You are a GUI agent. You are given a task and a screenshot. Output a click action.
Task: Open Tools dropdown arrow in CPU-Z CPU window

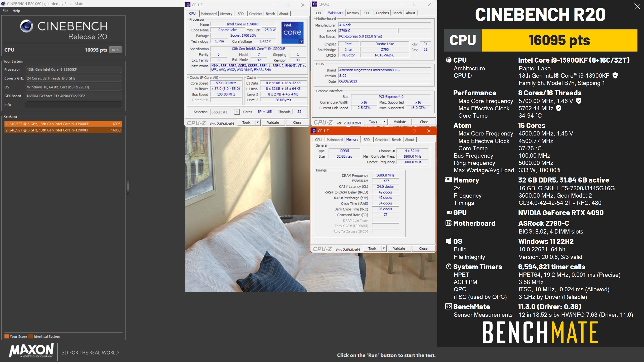258,122
